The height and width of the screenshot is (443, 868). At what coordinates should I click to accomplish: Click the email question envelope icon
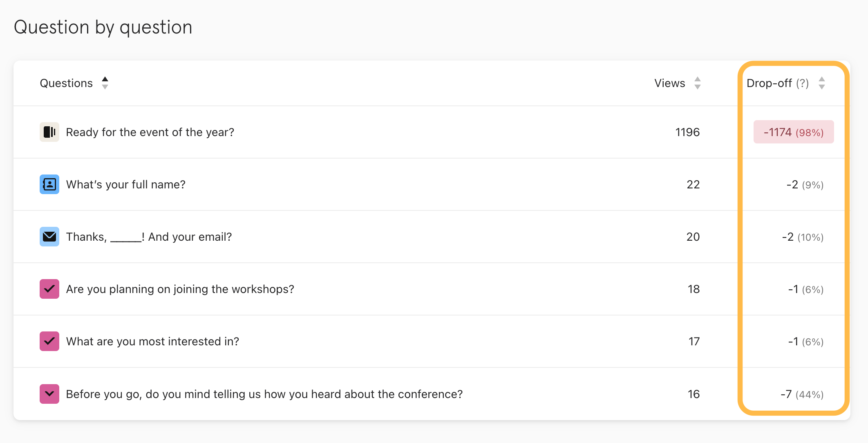[49, 237]
